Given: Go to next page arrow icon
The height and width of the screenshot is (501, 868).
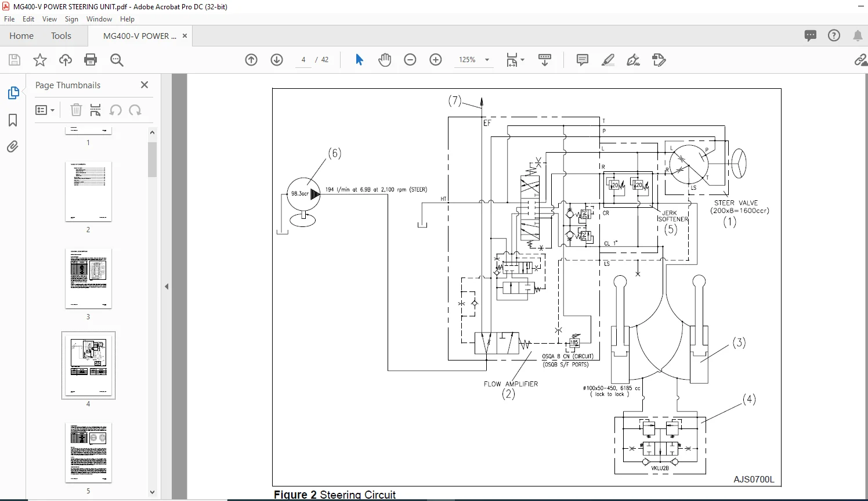Looking at the screenshot, I should 277,60.
